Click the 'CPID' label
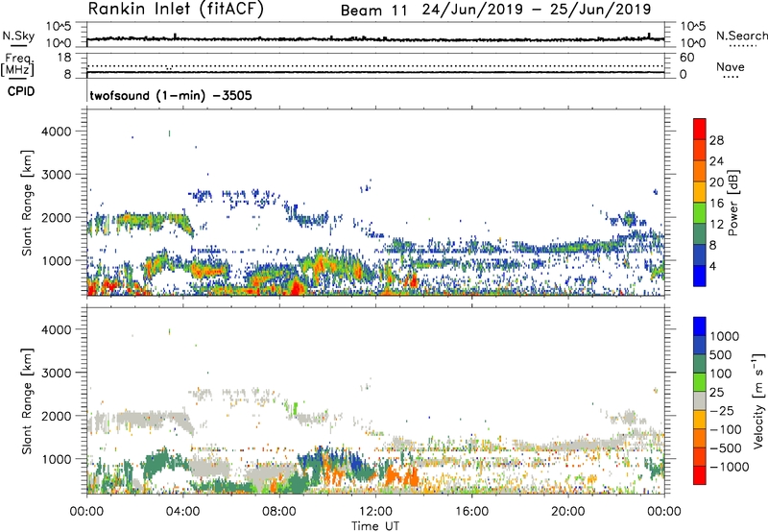Screen dimensions: 768x532 tap(21, 91)
